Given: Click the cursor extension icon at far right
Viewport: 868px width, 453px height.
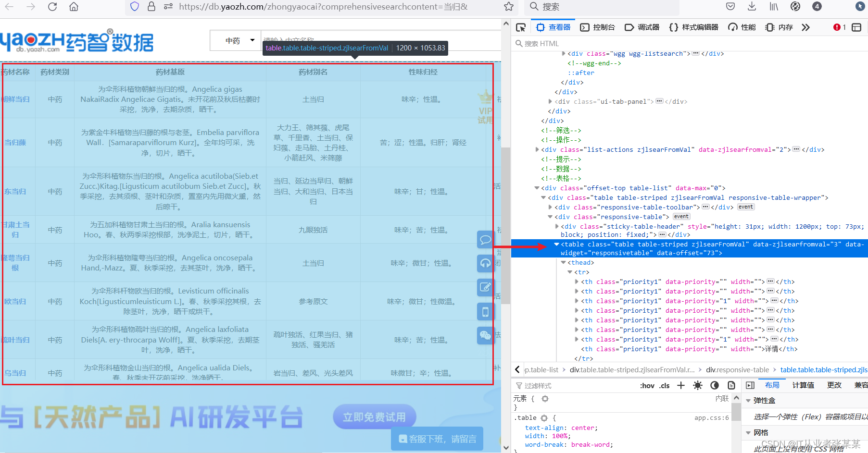Looking at the screenshot, I should click(x=860, y=7).
